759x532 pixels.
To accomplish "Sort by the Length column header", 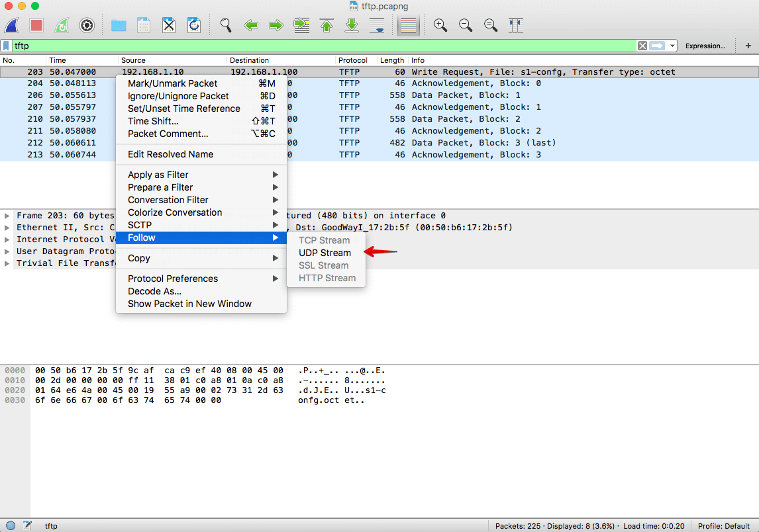I will (392, 60).
